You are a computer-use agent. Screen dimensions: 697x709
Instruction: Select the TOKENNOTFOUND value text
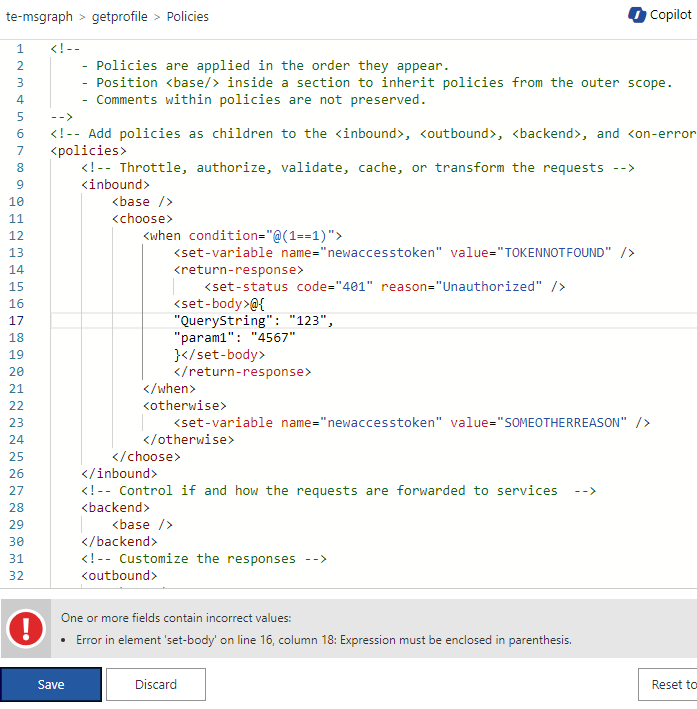(554, 252)
